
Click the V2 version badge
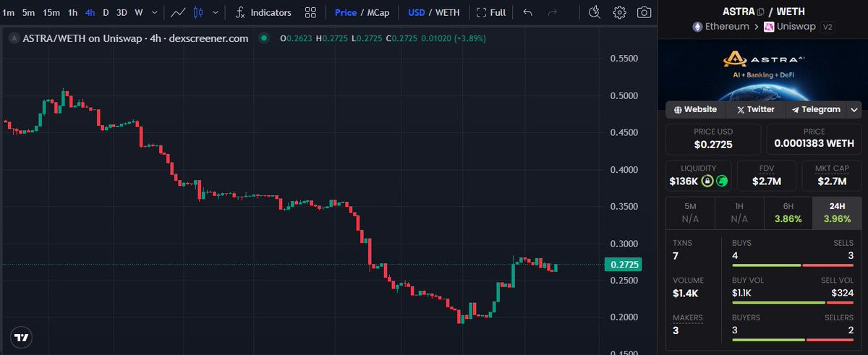click(826, 27)
